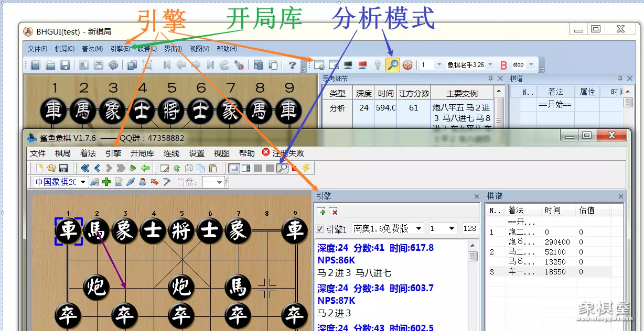This screenshot has width=644, height=331.
Task: Click the red target icon in BHGUI toolbar
Action: [407, 65]
